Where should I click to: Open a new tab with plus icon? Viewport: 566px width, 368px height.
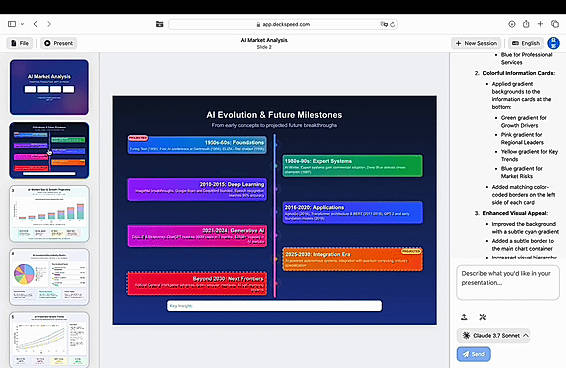point(540,24)
